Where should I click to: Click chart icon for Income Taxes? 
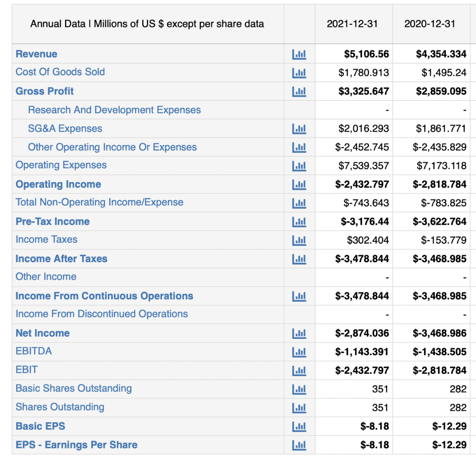coord(299,240)
